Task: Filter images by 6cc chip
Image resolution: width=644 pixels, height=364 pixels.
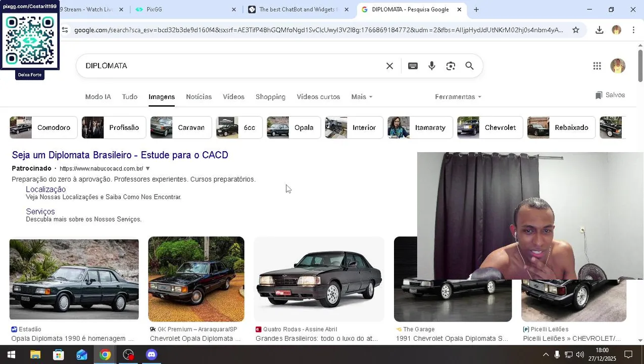Action: pos(239,127)
